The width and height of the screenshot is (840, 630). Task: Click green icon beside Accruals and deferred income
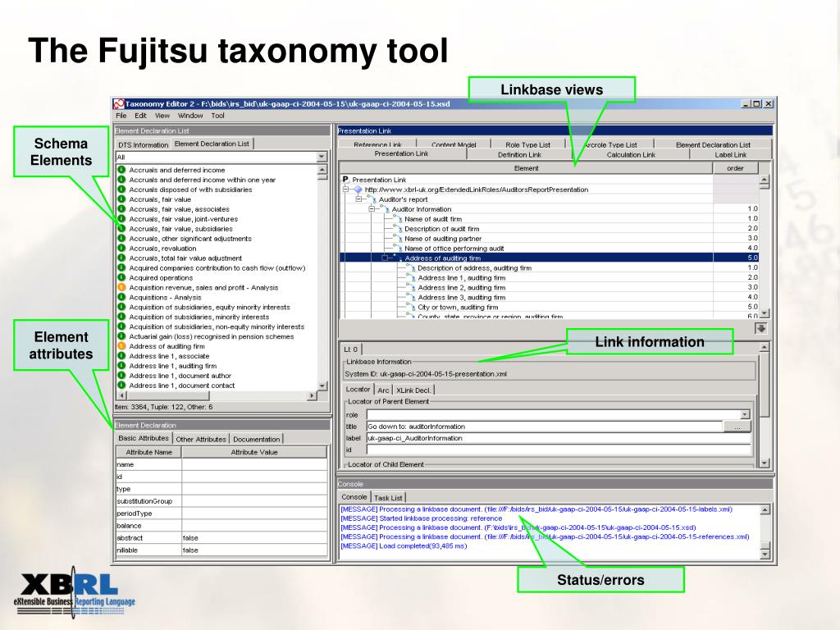pos(121,170)
